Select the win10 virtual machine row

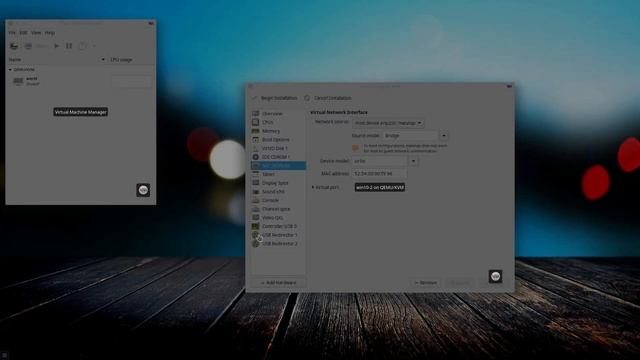[80, 81]
